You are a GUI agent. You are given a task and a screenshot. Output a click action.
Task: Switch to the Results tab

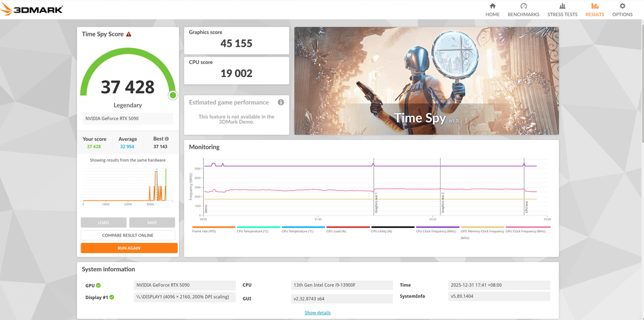tap(595, 10)
